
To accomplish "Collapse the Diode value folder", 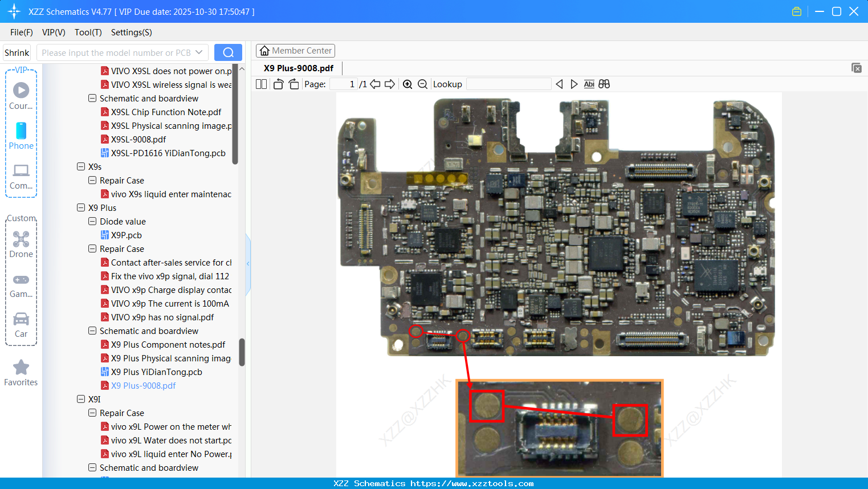I will (92, 221).
